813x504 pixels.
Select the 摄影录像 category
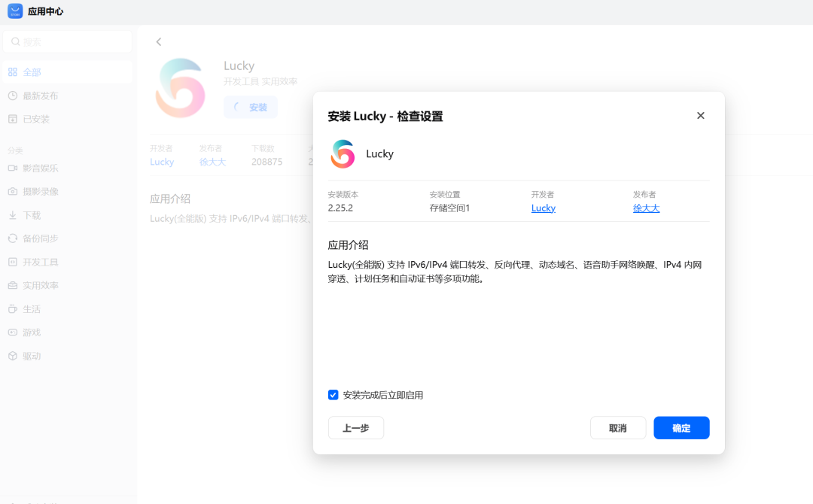tap(41, 192)
